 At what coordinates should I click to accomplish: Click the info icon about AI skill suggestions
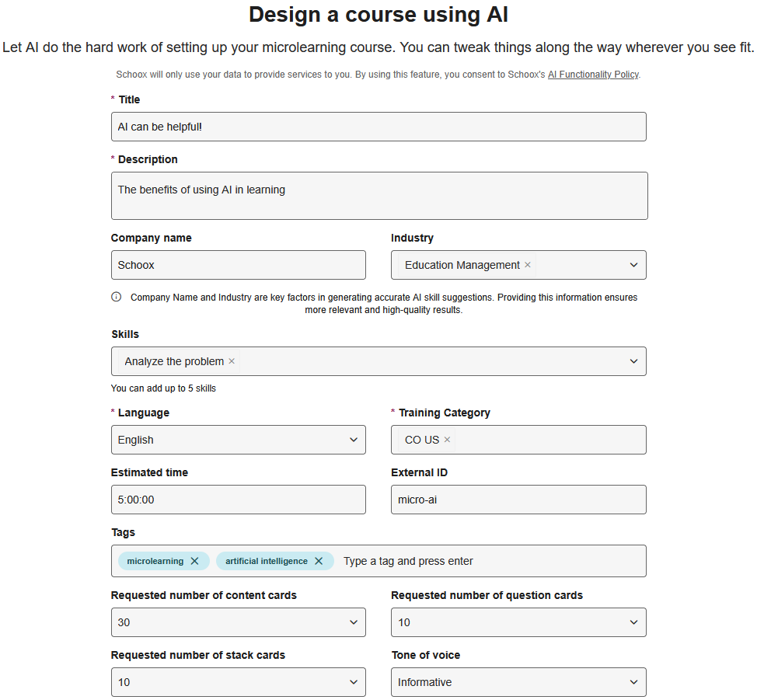tap(116, 297)
